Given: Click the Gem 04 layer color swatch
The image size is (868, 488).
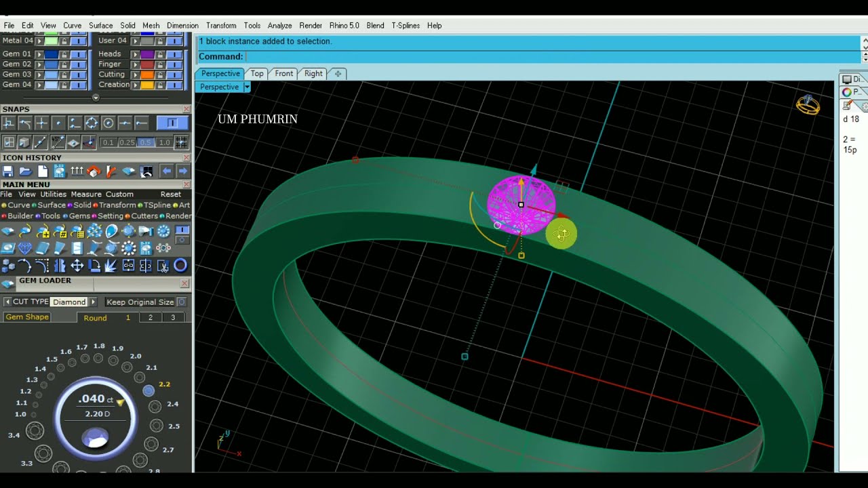Looking at the screenshot, I should [52, 85].
